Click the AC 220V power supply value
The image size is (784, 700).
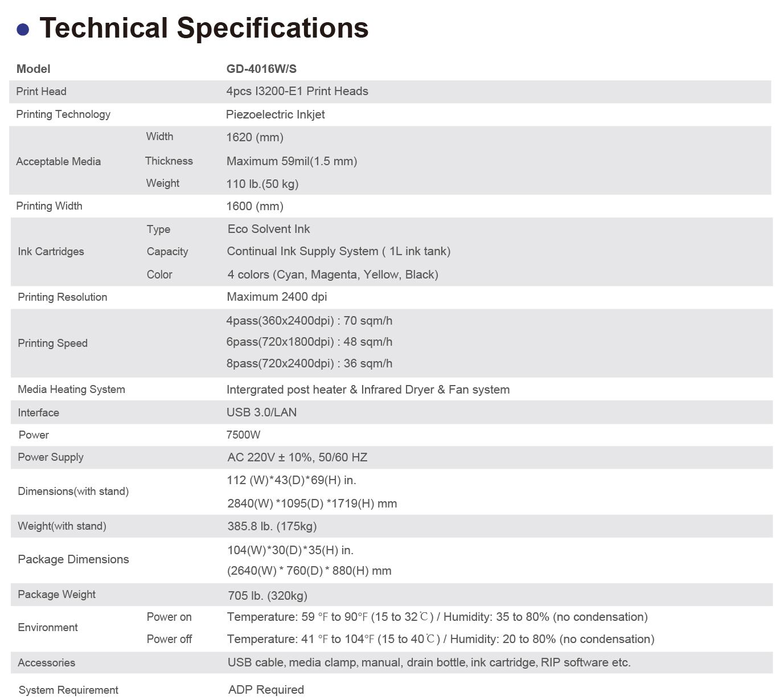coord(297,457)
